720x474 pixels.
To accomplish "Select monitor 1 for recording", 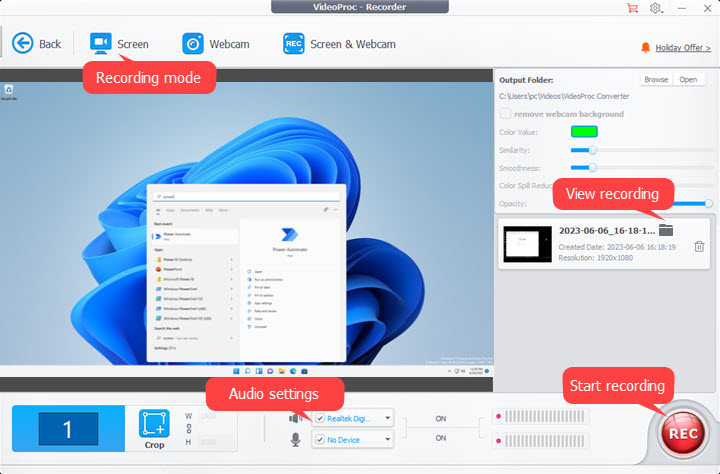I will tap(68, 429).
